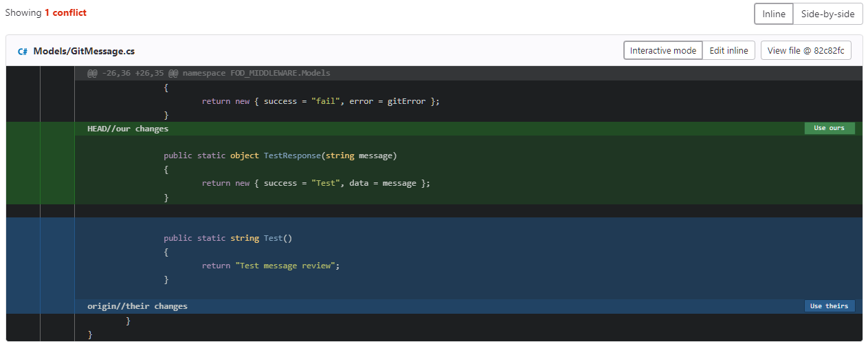Switch to Inline diff view
The height and width of the screenshot is (344, 868).
click(774, 14)
